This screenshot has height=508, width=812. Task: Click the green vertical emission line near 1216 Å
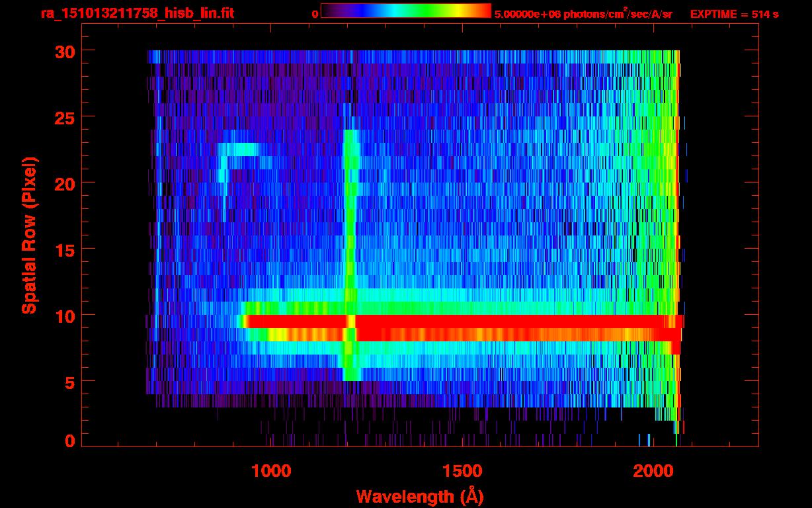coord(350,255)
